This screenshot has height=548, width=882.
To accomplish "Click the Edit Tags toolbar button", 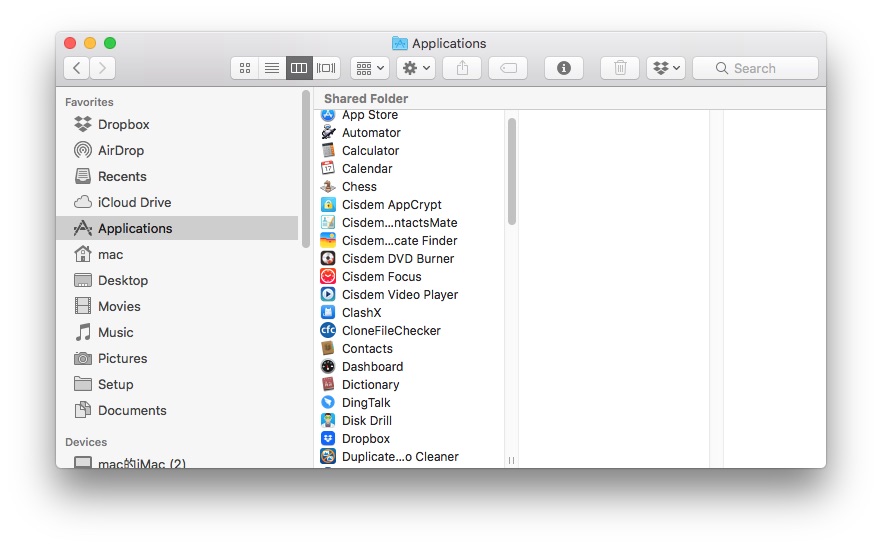I will pos(508,68).
